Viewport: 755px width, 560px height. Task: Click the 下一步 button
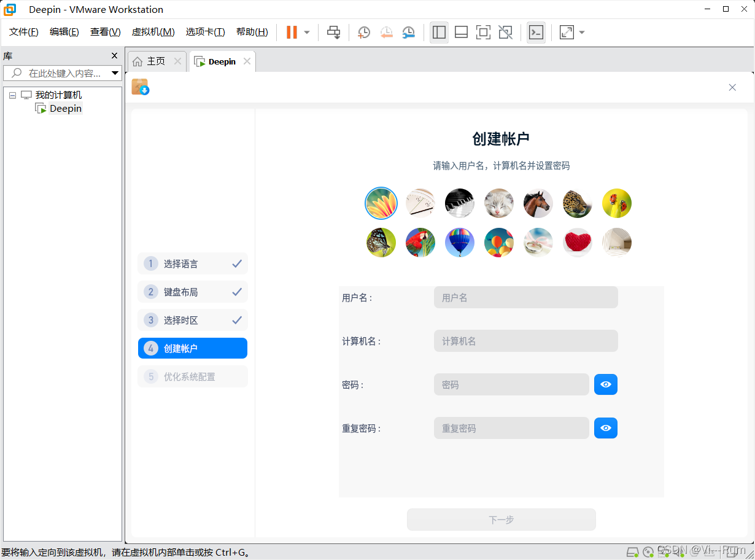pyautogui.click(x=501, y=519)
